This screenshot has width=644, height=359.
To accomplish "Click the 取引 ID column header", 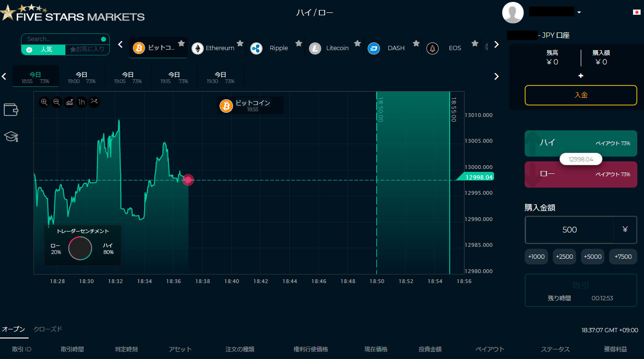I will point(21,349).
